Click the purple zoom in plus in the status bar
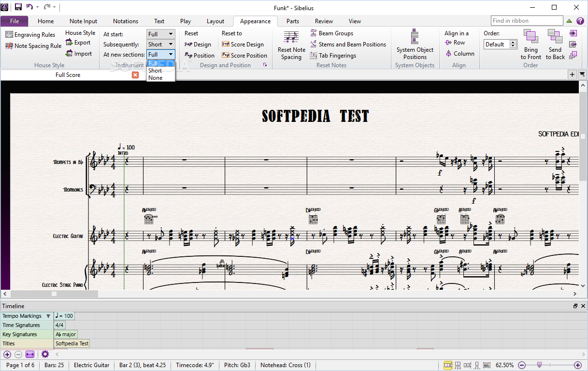588x371 pixels. pos(577,365)
